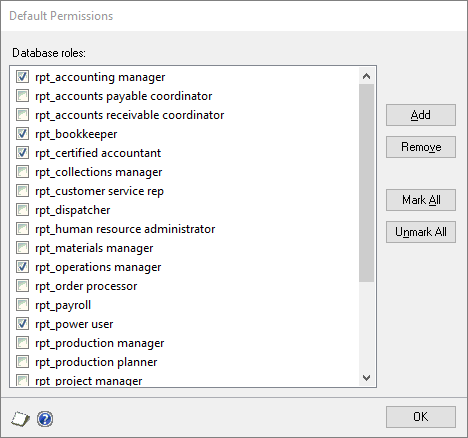468x438 pixels.
Task: Uncheck the rpt_accounting manager role
Action: (22, 77)
